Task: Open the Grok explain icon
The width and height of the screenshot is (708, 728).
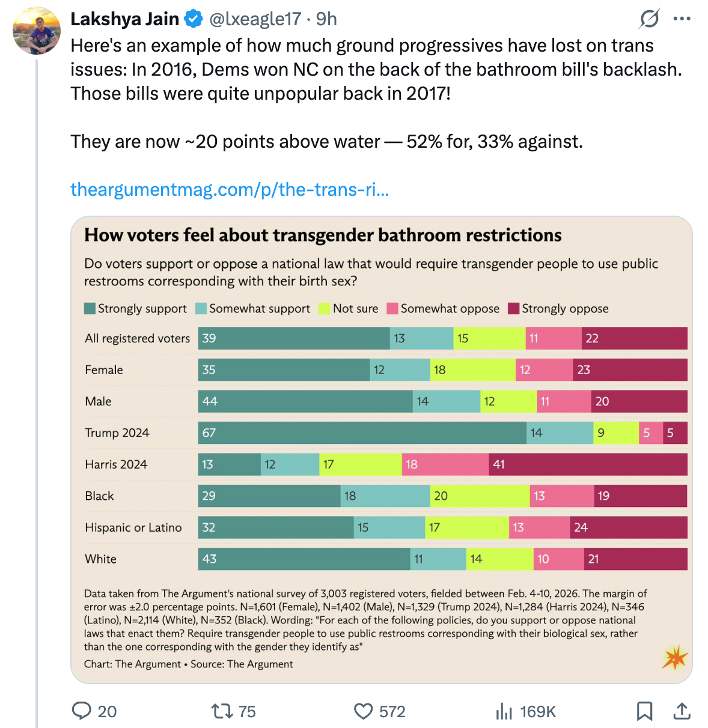Action: click(649, 19)
